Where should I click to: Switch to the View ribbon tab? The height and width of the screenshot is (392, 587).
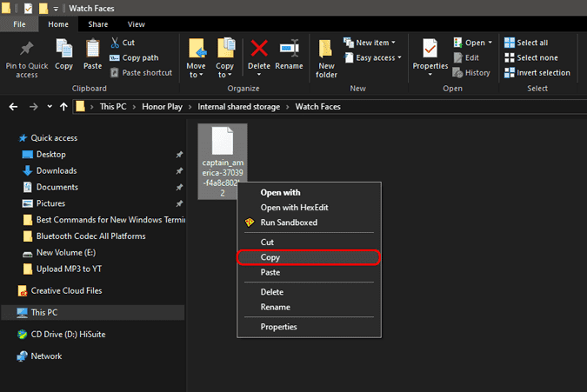(x=136, y=24)
